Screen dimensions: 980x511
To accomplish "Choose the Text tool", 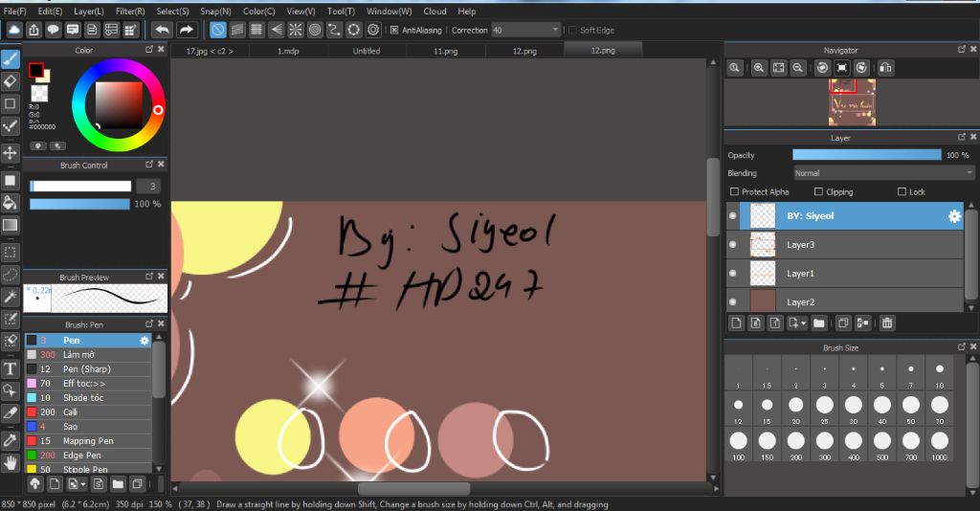I will pyautogui.click(x=10, y=368).
